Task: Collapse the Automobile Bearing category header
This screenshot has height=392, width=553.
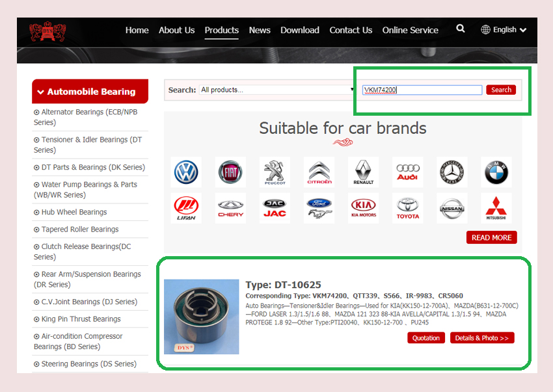Action: coord(90,92)
